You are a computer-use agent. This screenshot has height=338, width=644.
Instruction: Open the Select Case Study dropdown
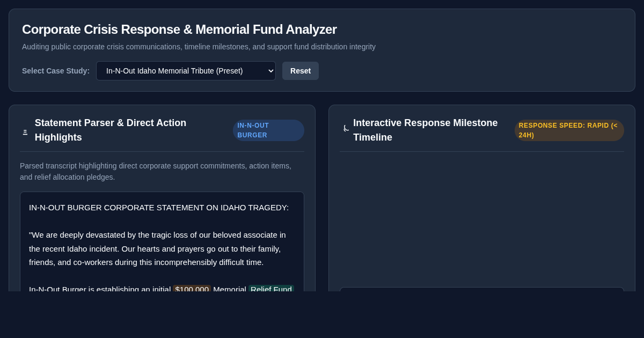[186, 71]
